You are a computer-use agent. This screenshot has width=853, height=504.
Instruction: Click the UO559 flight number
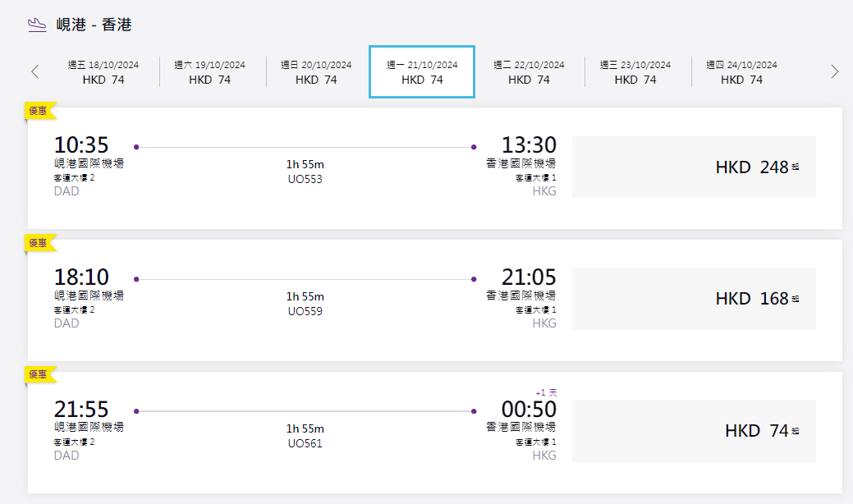[x=305, y=311]
